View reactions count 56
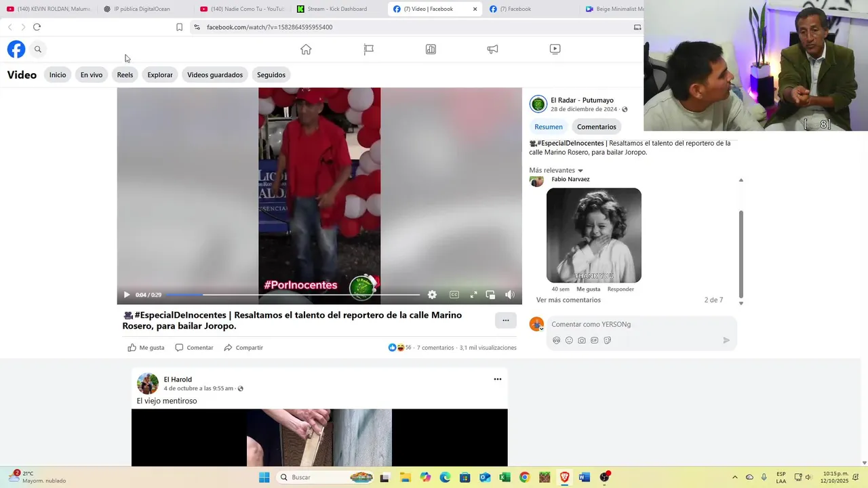The height and width of the screenshot is (488, 868). pos(400,348)
